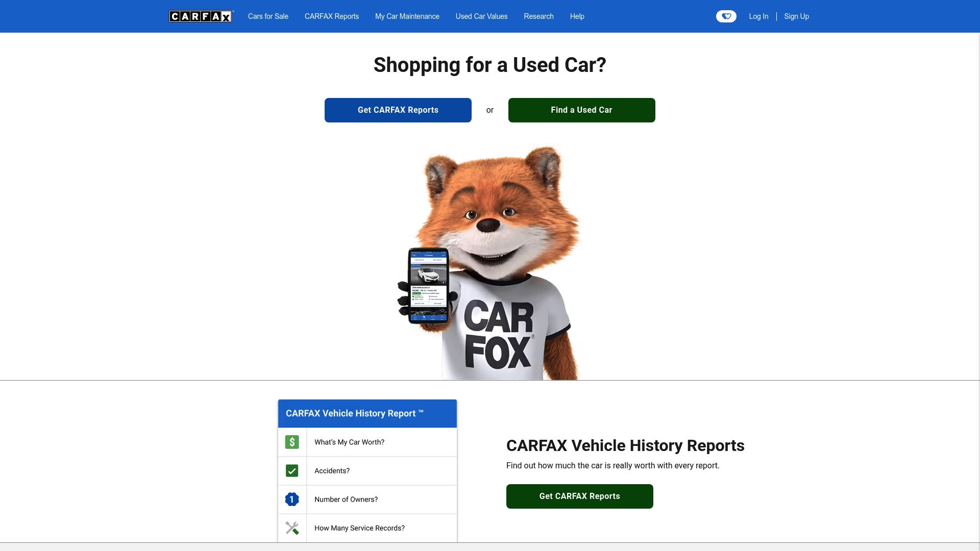This screenshot has width=980, height=551.
Task: Click the blue number-one owners badge
Action: coord(292,499)
